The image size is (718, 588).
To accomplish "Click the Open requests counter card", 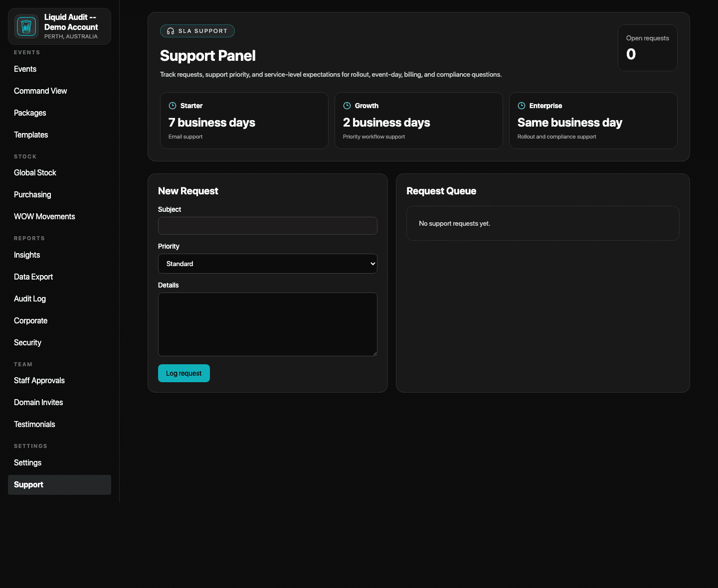I will coord(648,48).
